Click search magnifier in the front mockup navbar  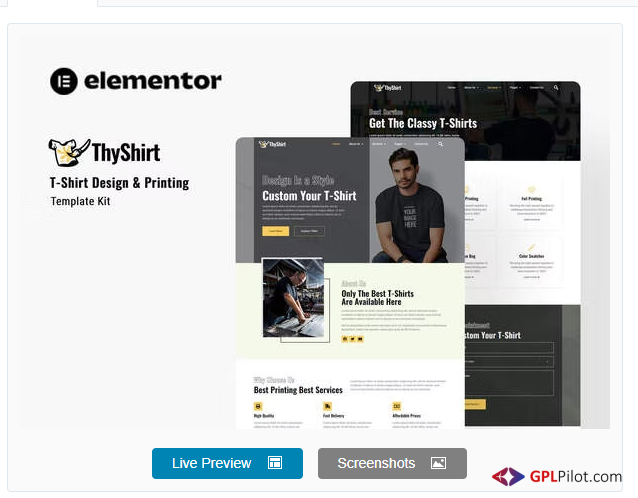440,144
